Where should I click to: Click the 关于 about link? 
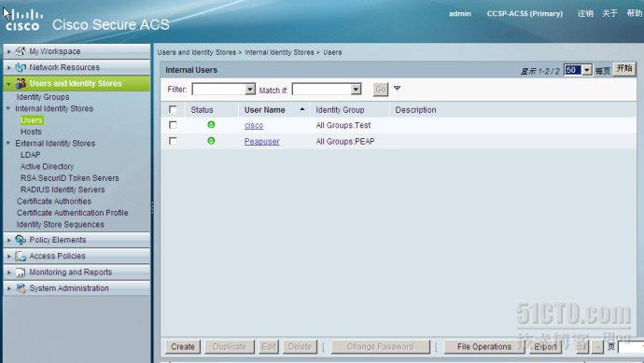[609, 13]
